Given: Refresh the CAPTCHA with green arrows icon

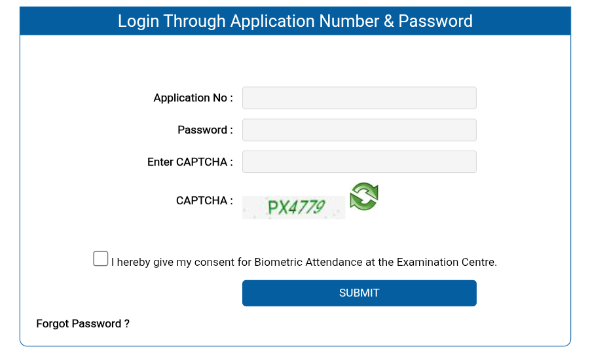Looking at the screenshot, I should pos(363,197).
